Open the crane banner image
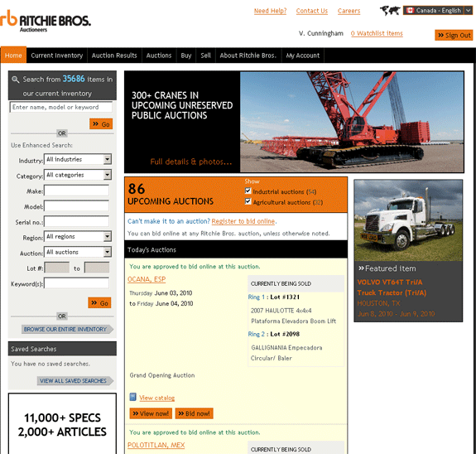476x454 pixels. [x=352, y=122]
